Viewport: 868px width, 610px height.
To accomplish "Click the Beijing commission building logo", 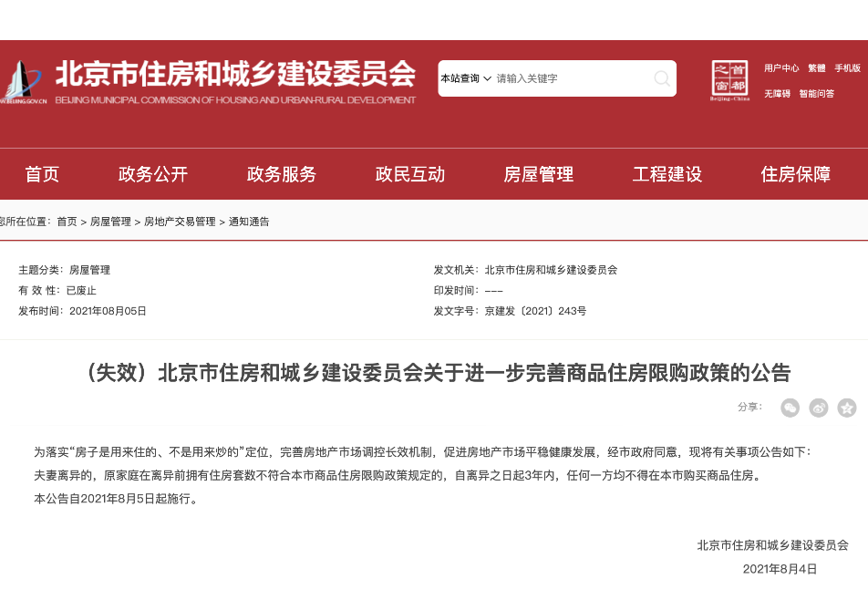I will (x=22, y=82).
